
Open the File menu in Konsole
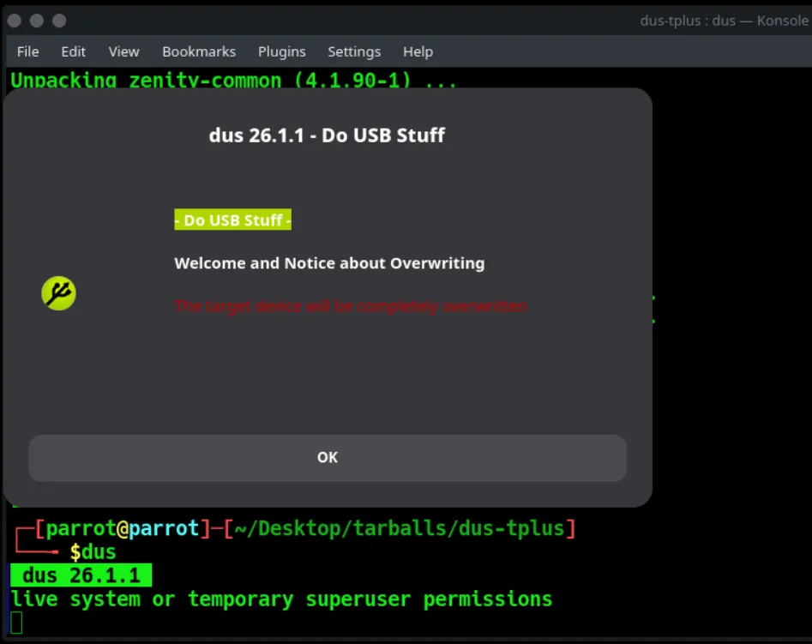pos(27,51)
